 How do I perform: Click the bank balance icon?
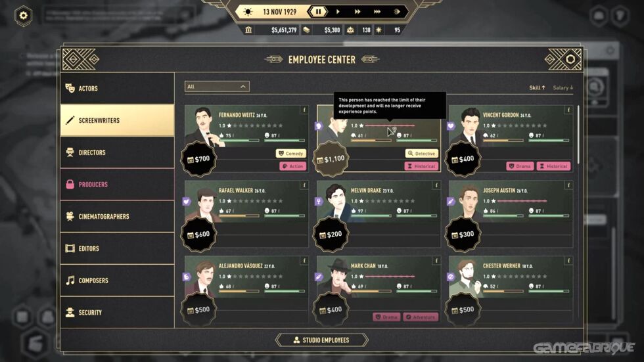[248, 30]
